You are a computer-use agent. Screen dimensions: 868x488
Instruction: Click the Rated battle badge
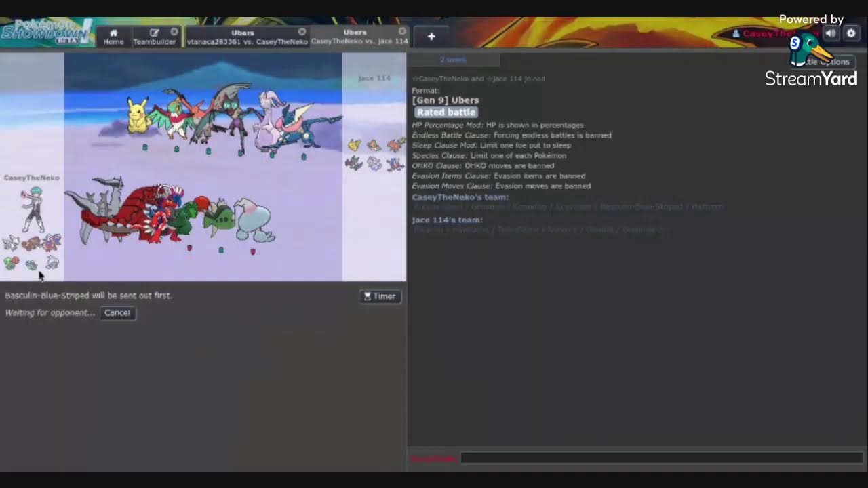click(x=446, y=113)
